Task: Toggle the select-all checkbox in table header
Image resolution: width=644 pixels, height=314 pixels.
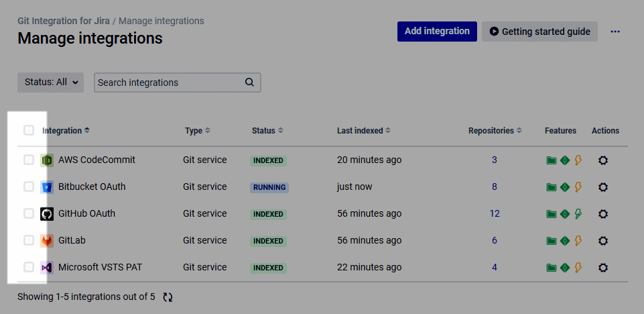Action: [x=28, y=131]
